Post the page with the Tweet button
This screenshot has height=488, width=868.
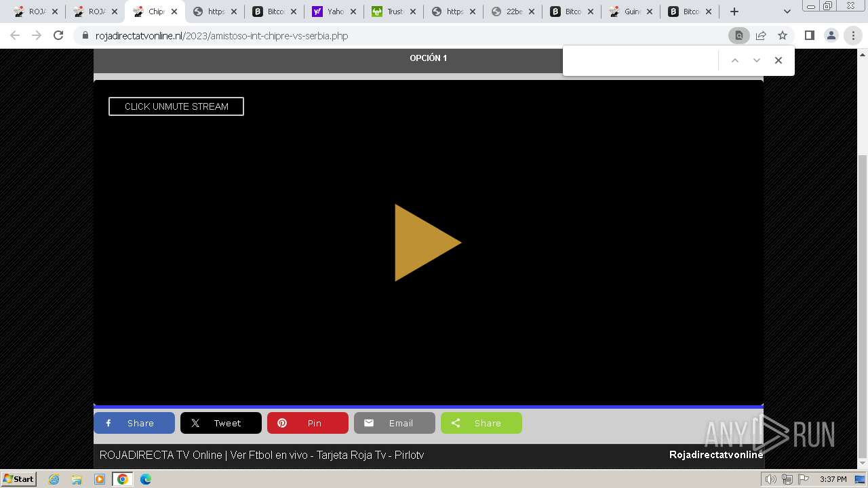click(221, 423)
